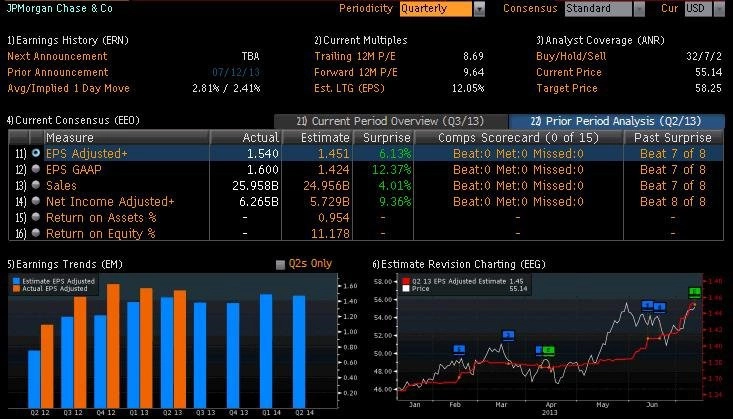Click the Return on Assets % label

click(x=101, y=217)
